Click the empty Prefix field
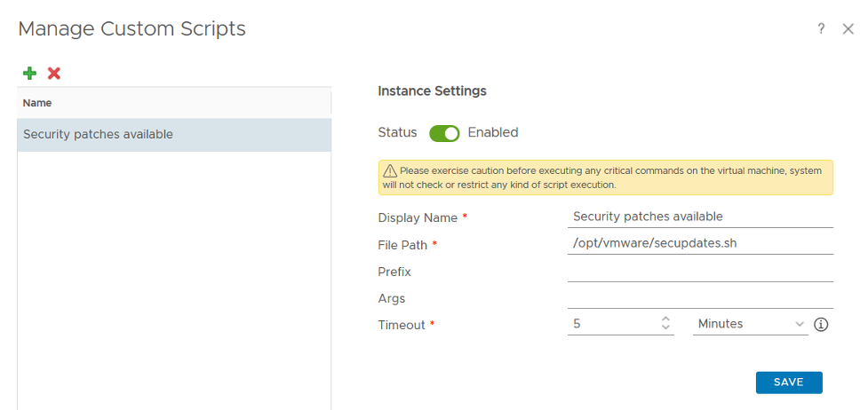This screenshot has width=868, height=410. pyautogui.click(x=699, y=271)
